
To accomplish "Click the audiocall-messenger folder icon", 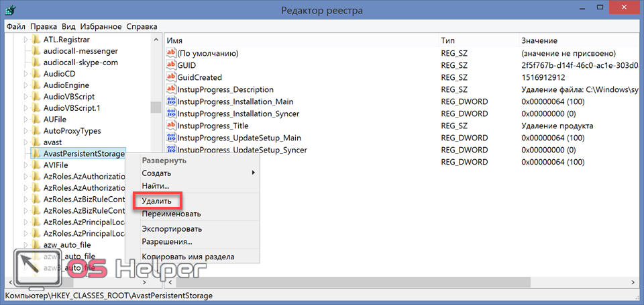I will pos(36,51).
